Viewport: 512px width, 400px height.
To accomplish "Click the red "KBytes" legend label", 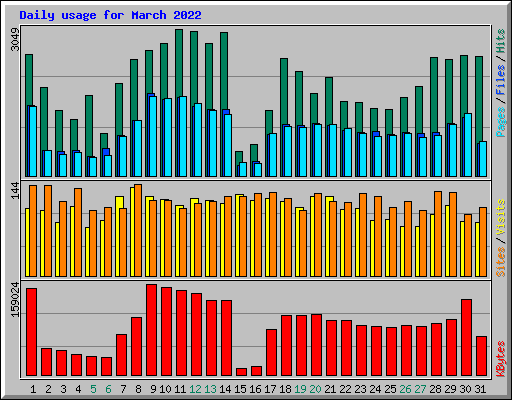I will click(501, 359).
